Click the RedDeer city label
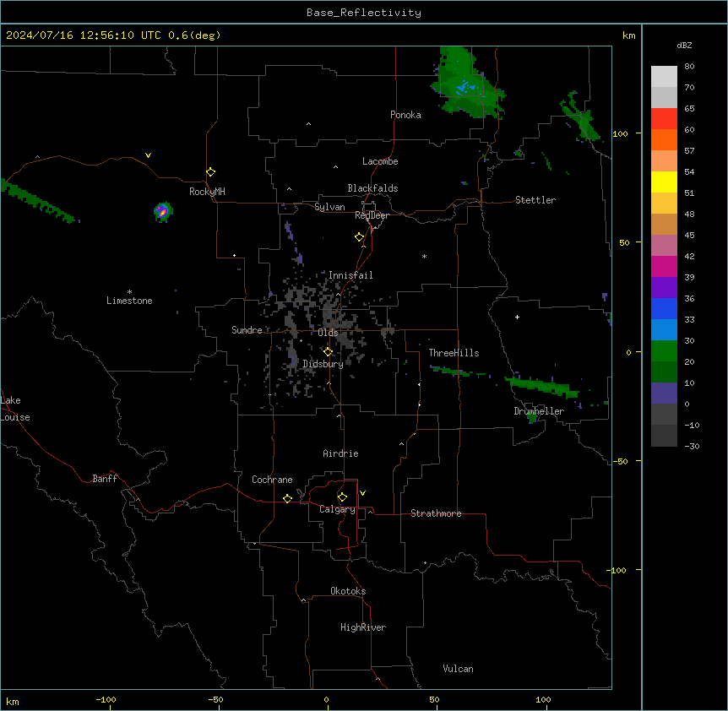728x711 pixels. 372,215
